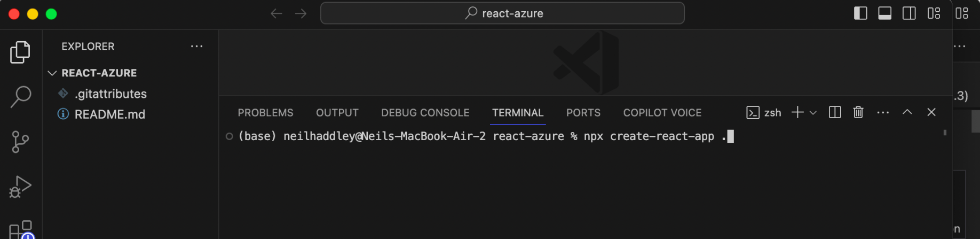Open the Run and Debug view
This screenshot has height=239, width=980.
[x=20, y=187]
